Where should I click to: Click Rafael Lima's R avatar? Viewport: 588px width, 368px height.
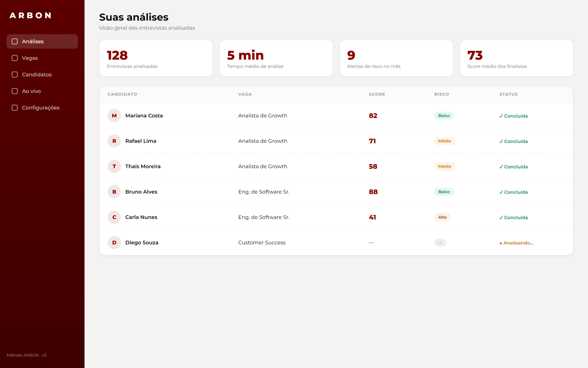[x=114, y=141]
